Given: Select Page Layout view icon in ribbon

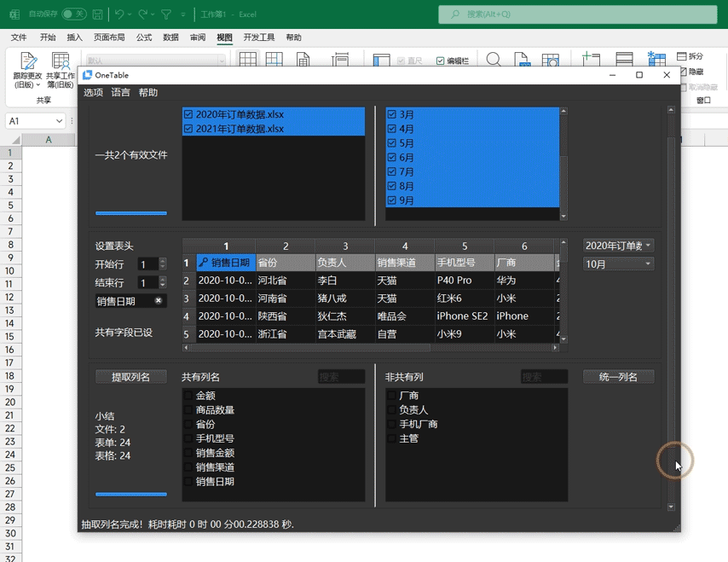Looking at the screenshot, I should (303, 60).
